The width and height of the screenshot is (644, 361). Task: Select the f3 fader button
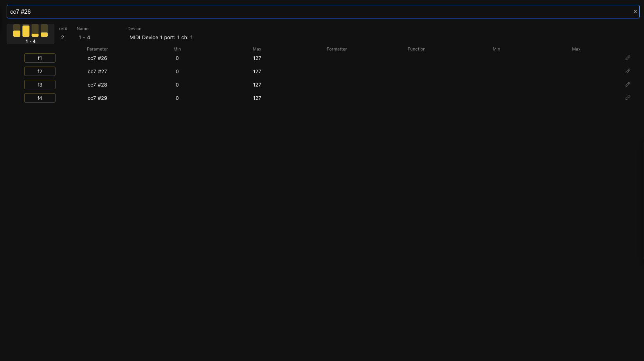coord(40,85)
